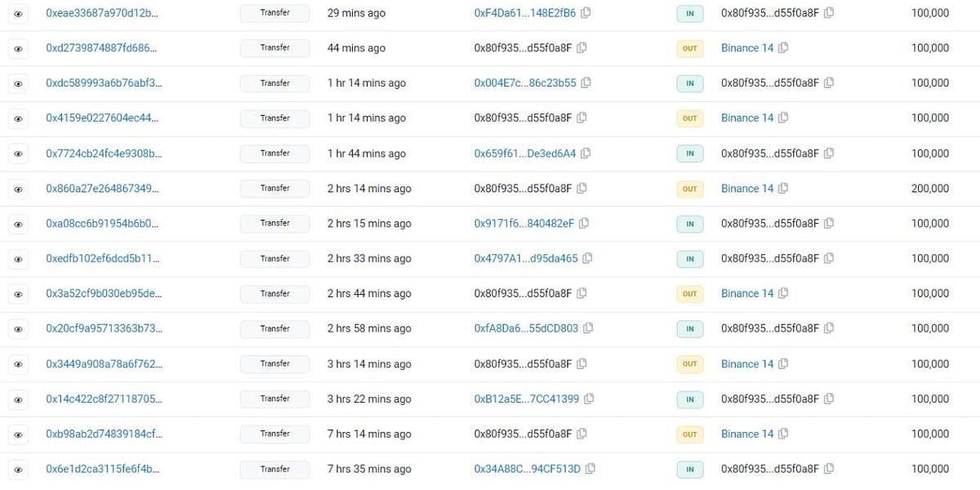This screenshot has width=980, height=490.
Task: Open the 0x9171f6...840482eF sender address
Action: (x=523, y=223)
